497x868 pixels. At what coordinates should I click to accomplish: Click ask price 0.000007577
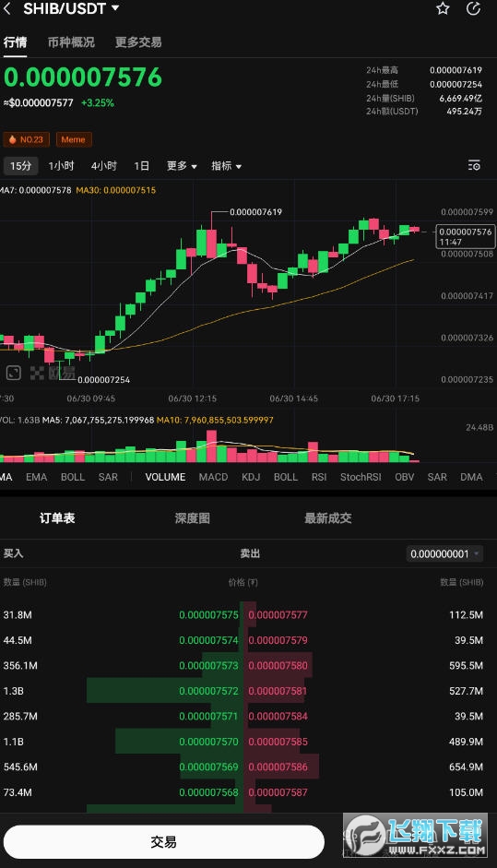(x=278, y=615)
